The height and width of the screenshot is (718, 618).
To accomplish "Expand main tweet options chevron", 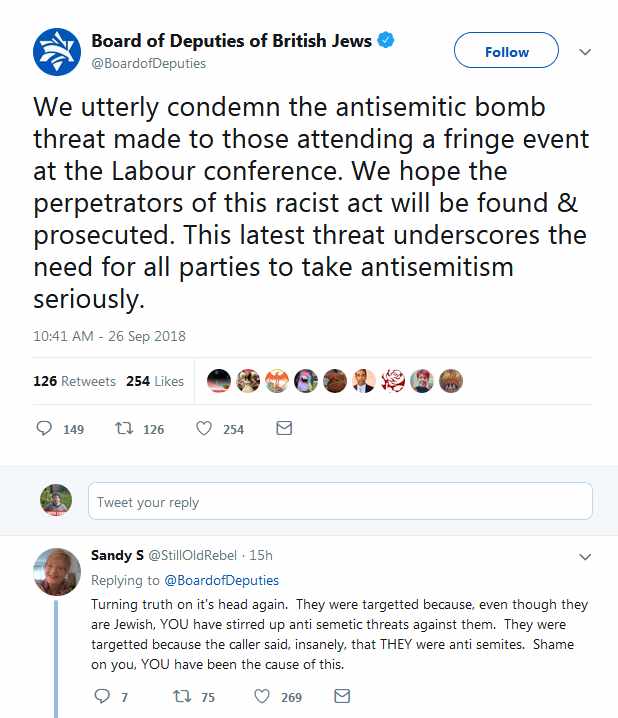I will [x=586, y=52].
